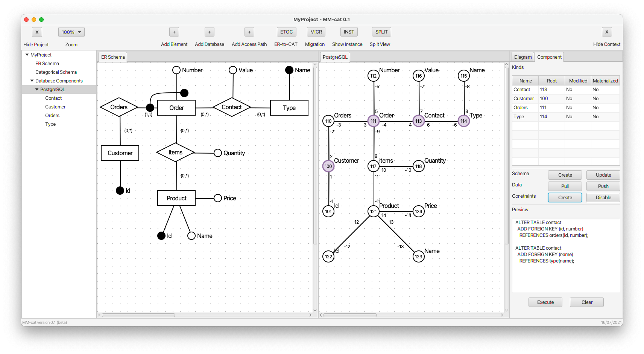Select node 123 Name in PostgreSQL graph
The image size is (644, 354).
tap(419, 256)
